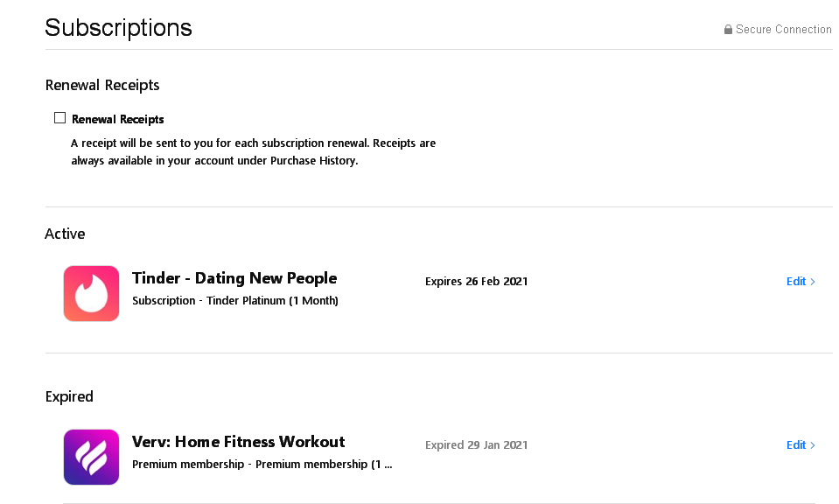
Task: Click the bold Renewal Receipts checkbox label
Action: (118, 119)
